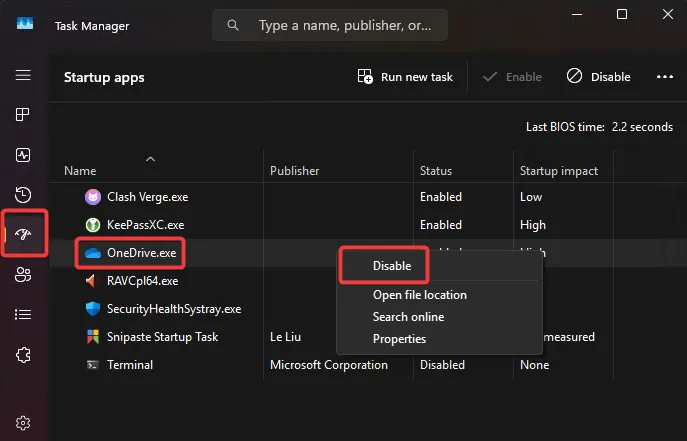Click the SecurityHealthSystray shield icon

pos(92,309)
